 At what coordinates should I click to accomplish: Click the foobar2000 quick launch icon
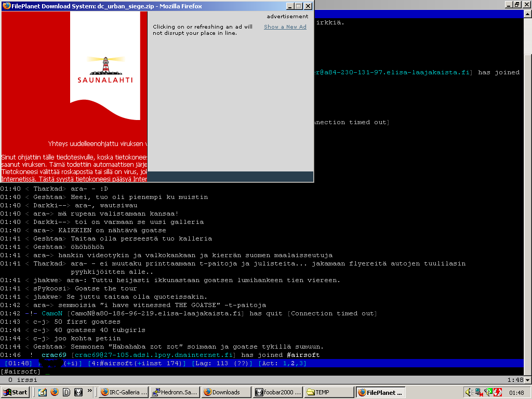click(78, 392)
